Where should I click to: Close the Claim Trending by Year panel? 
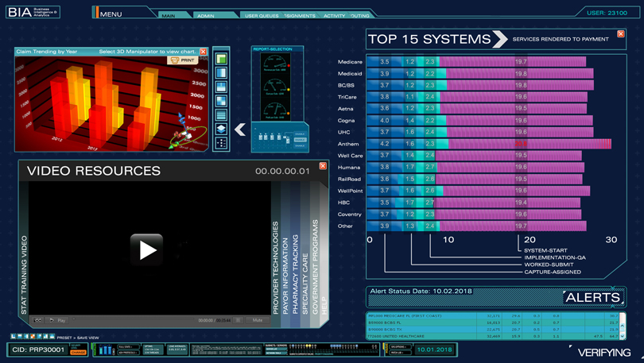(x=203, y=52)
